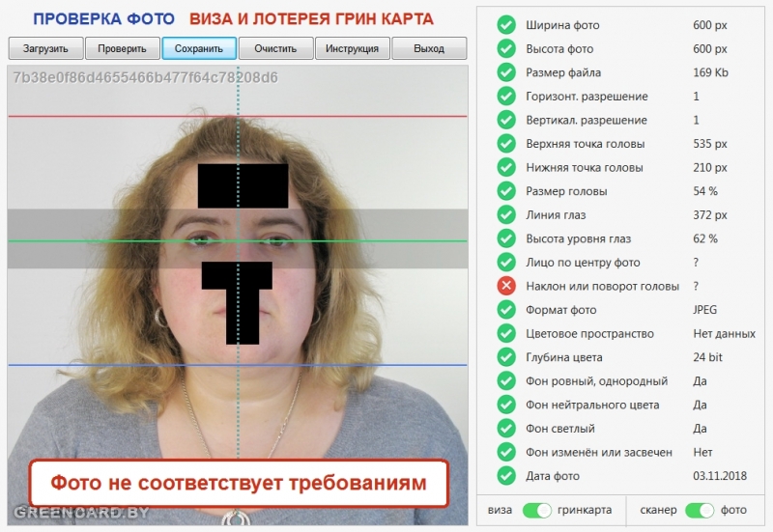Screen dimensions: 773x532
Task: Select the '54 %' head size value
Action: (x=705, y=191)
